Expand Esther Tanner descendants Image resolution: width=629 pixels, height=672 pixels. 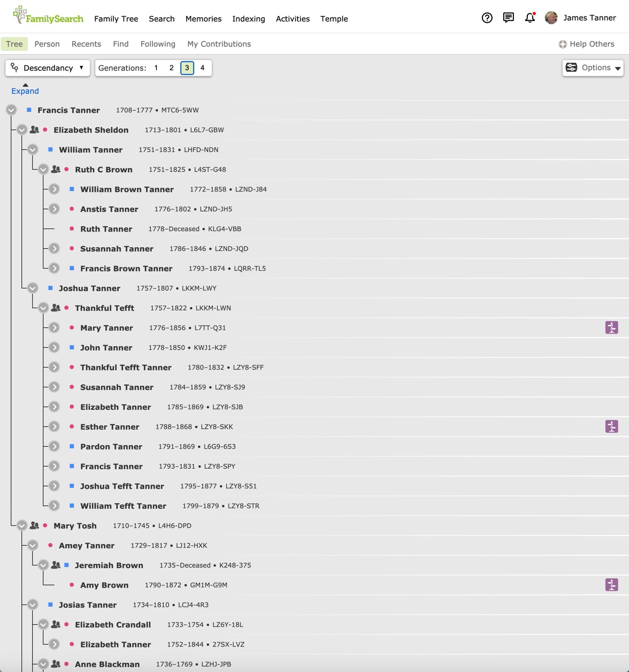coord(54,426)
